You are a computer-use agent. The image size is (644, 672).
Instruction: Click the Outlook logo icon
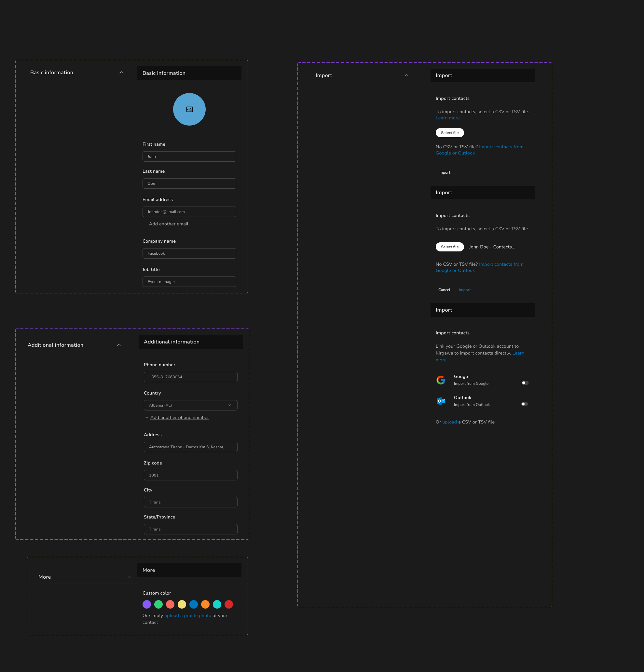coord(441,401)
